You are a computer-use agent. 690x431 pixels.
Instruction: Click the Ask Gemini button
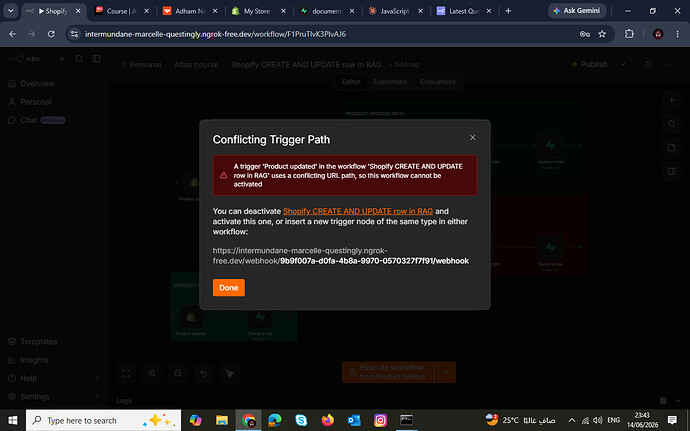[x=576, y=11]
